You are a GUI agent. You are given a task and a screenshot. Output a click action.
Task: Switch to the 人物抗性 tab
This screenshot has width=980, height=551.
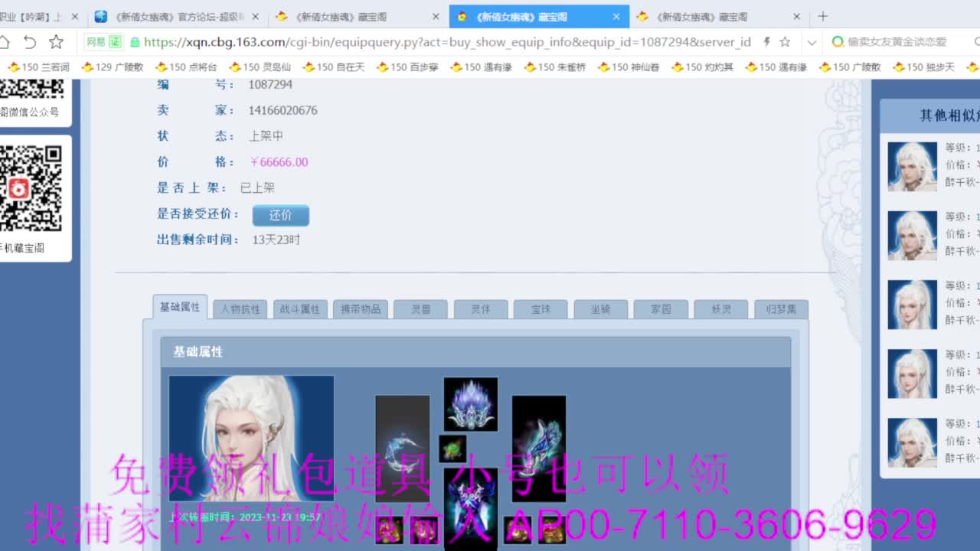[x=240, y=309]
